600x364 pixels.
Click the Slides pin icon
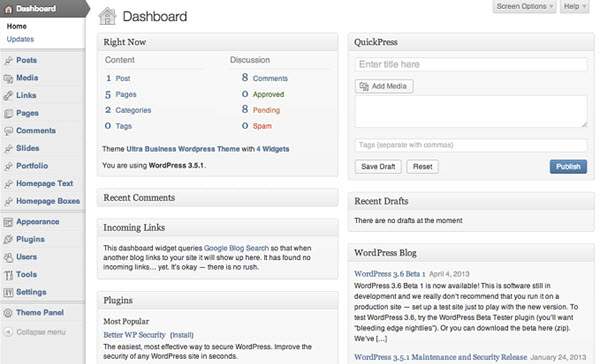pyautogui.click(x=8, y=149)
